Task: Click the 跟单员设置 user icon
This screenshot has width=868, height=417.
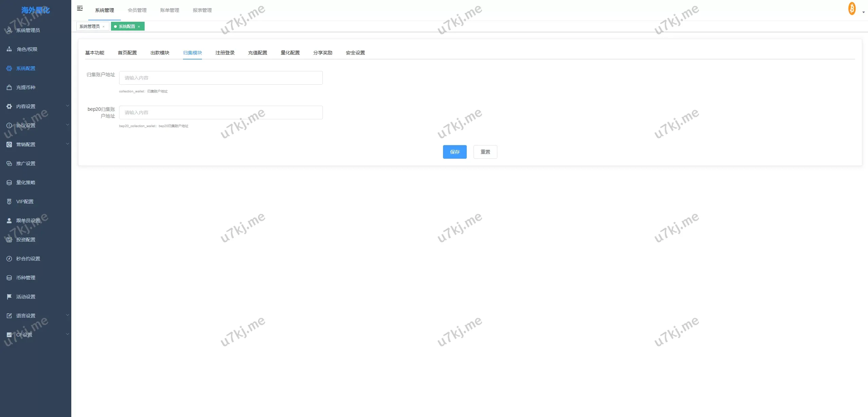Action: pyautogui.click(x=9, y=221)
